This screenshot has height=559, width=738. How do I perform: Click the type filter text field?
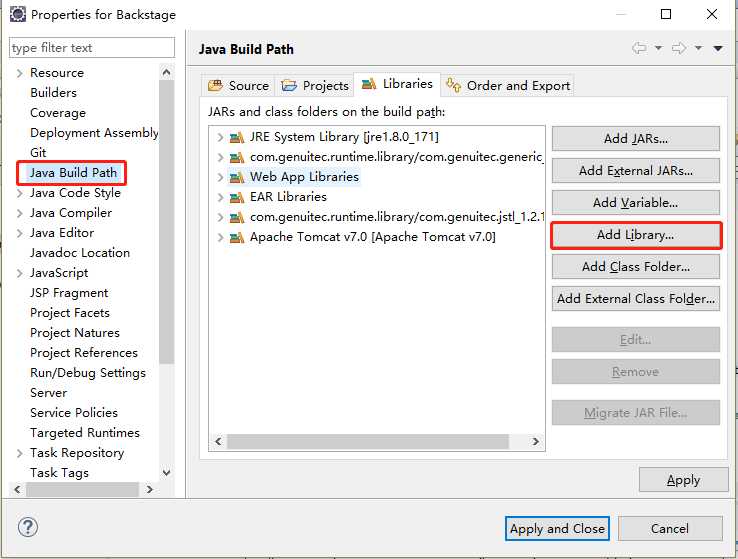(91, 48)
